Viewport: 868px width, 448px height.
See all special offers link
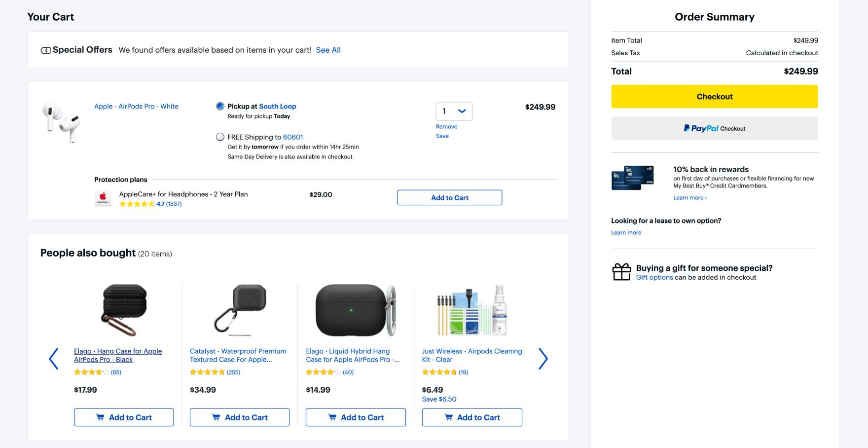(x=328, y=50)
